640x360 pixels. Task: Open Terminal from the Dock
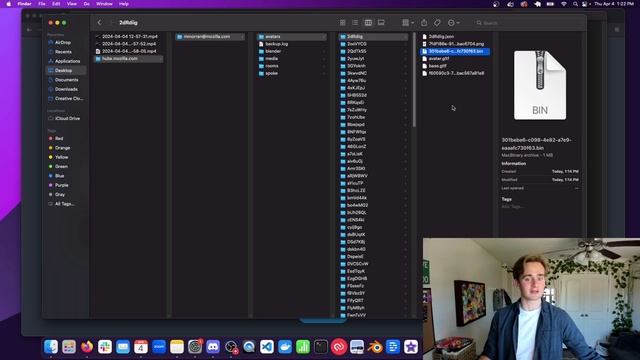point(321,347)
